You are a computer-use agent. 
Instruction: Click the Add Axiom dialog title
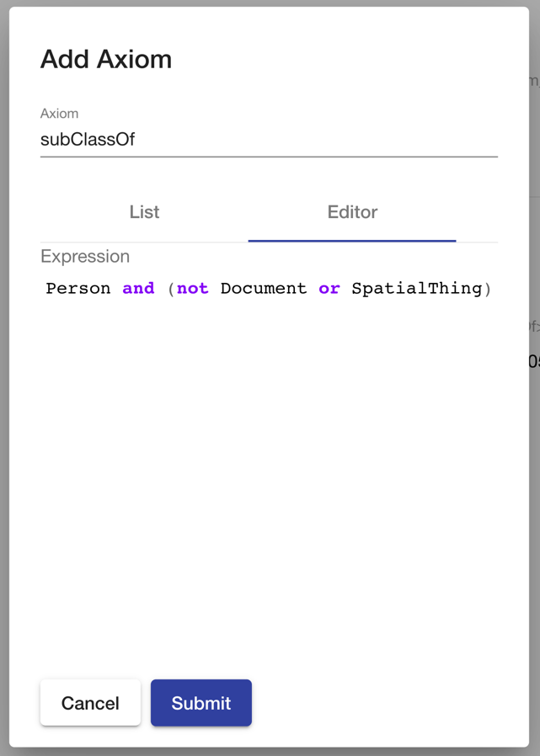105,60
